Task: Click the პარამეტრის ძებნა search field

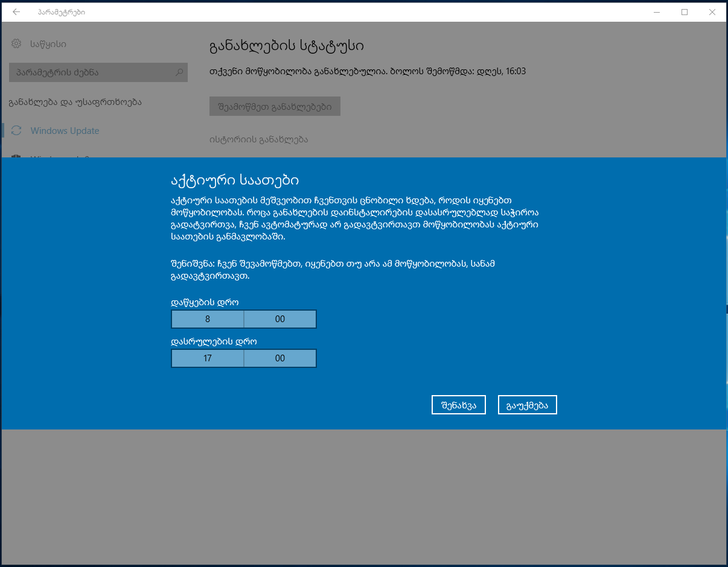Action: click(91, 72)
